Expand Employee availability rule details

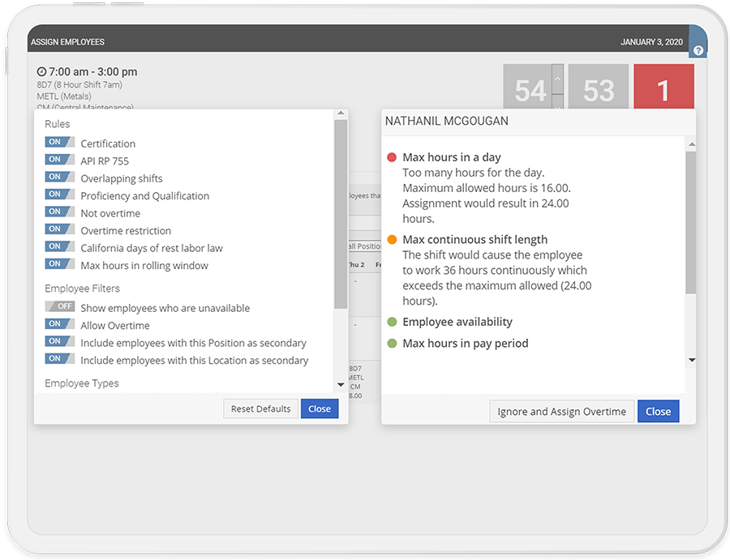(457, 322)
